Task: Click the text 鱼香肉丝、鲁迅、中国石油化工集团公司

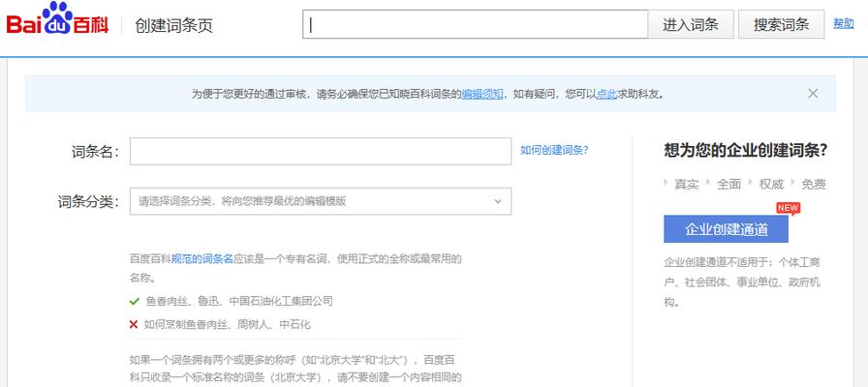Action: click(239, 301)
